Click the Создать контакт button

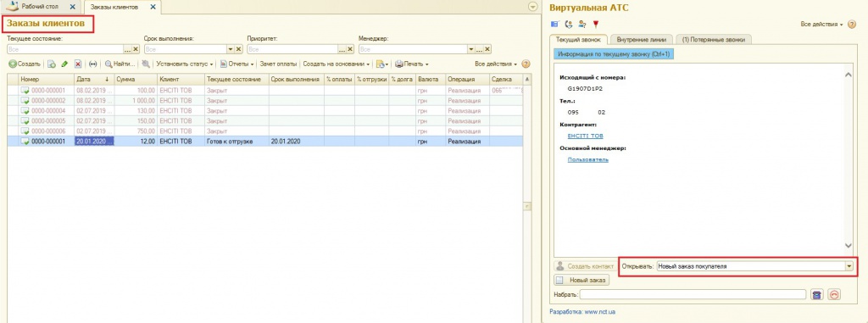(x=585, y=266)
